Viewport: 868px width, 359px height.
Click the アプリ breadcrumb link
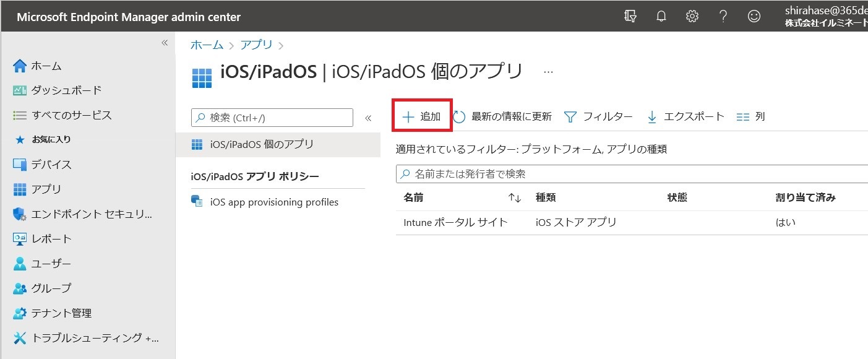(257, 45)
